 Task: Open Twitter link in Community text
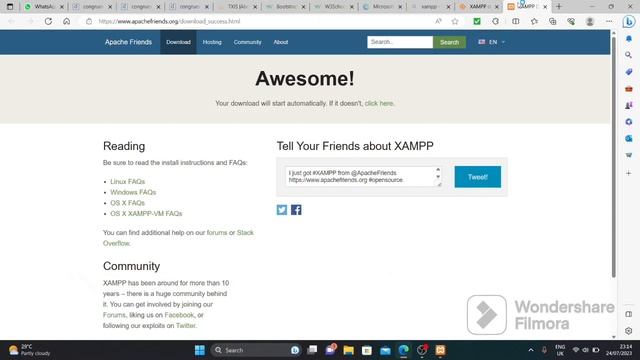[186, 325]
